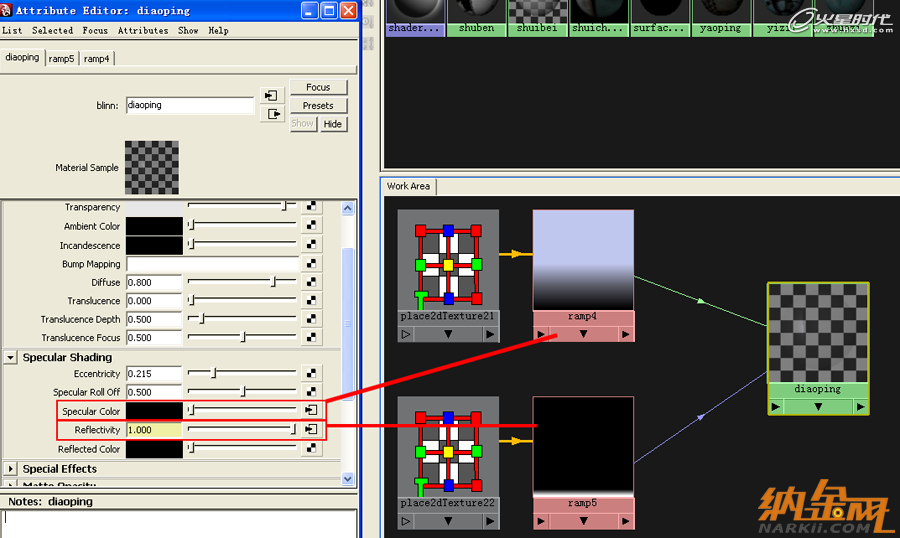Click the map button for Transparency
Screen dimensions: 900x538
pos(311,206)
